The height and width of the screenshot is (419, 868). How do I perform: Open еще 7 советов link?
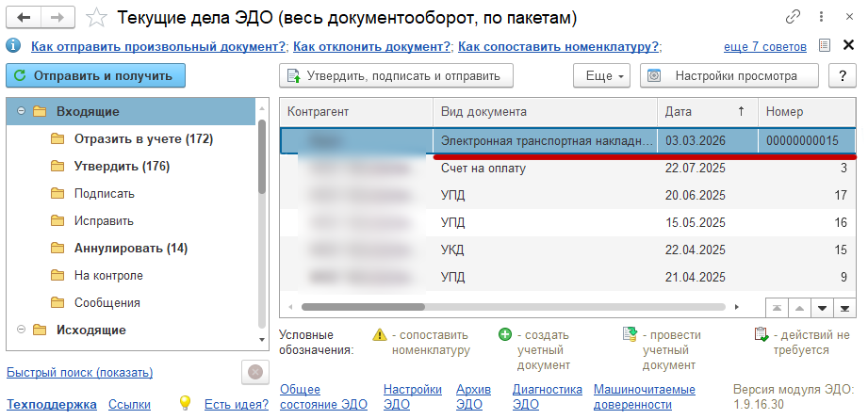click(765, 47)
